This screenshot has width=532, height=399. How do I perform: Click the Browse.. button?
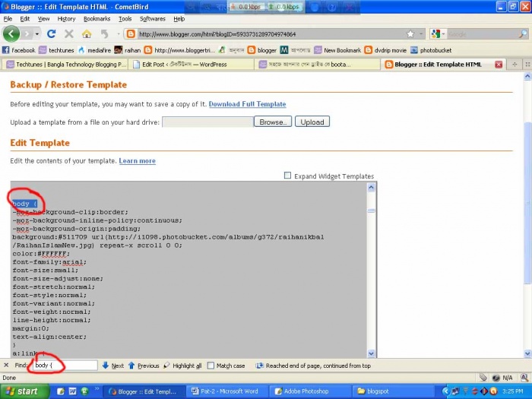pyautogui.click(x=273, y=122)
